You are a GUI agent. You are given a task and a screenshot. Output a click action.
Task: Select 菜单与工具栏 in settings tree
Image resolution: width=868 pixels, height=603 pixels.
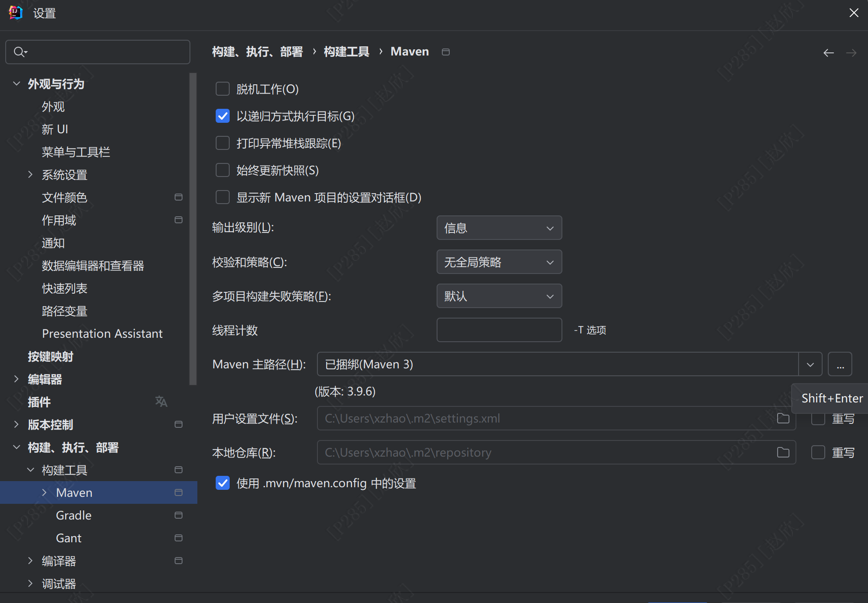(x=76, y=152)
